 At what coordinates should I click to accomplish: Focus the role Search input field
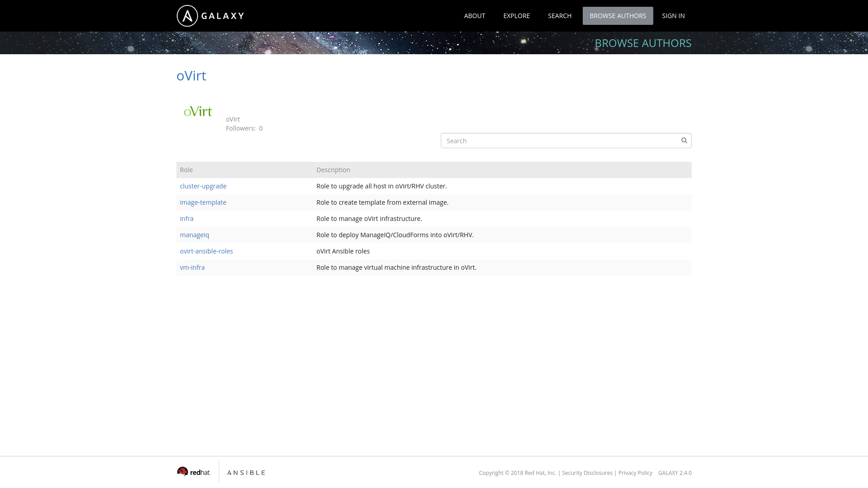click(561, 141)
